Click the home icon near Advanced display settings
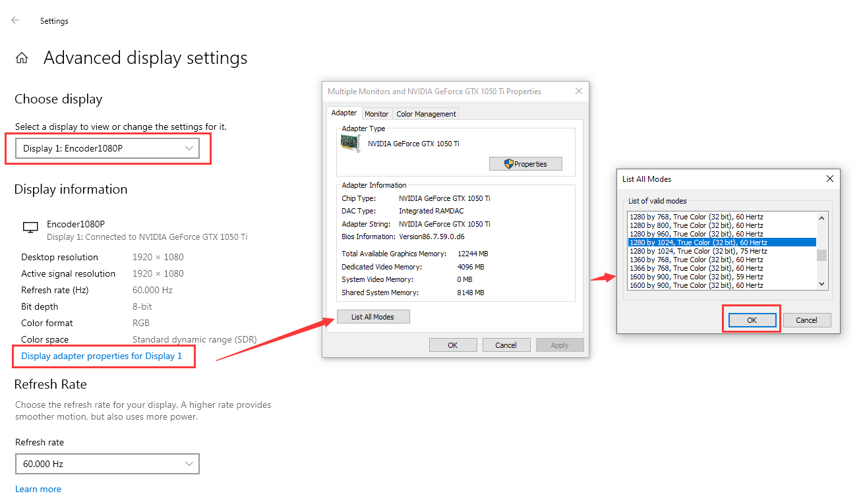 (x=22, y=57)
